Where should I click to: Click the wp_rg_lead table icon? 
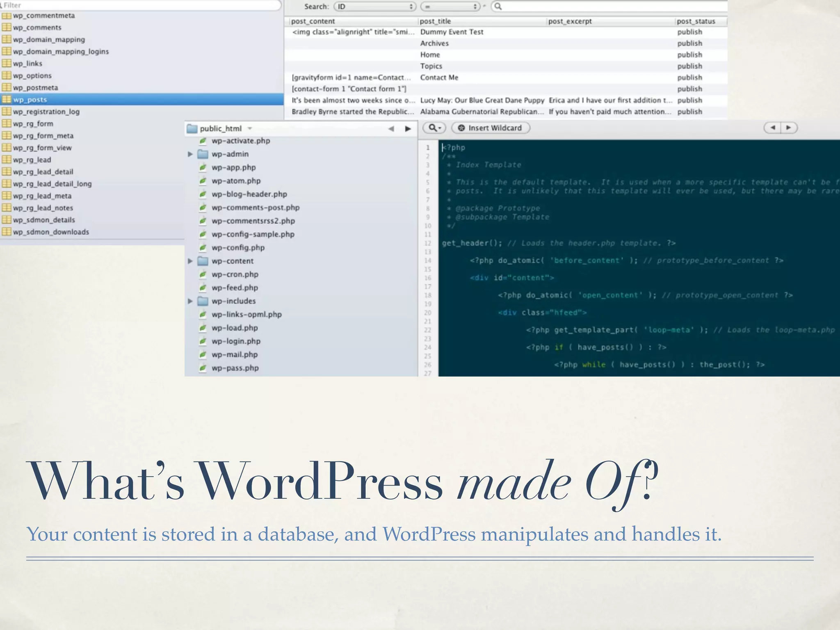pyautogui.click(x=6, y=159)
